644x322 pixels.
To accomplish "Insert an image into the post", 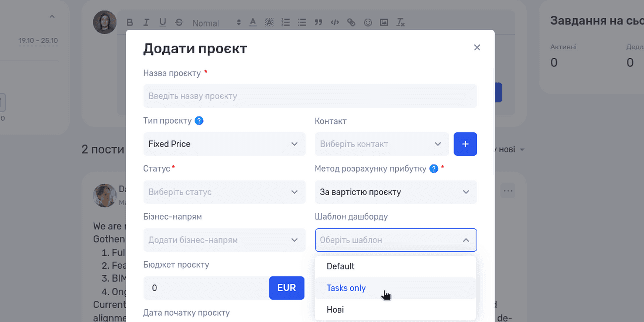I will coord(384,22).
